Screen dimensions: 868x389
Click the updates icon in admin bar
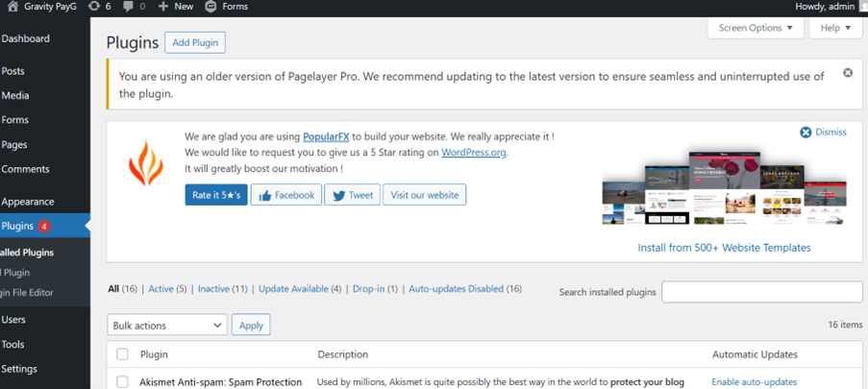[93, 7]
